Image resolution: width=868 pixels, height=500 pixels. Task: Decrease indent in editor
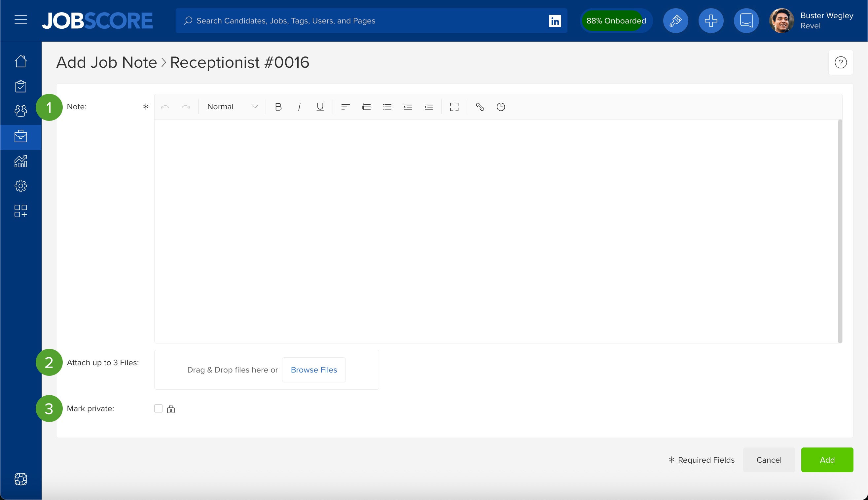[x=408, y=107]
